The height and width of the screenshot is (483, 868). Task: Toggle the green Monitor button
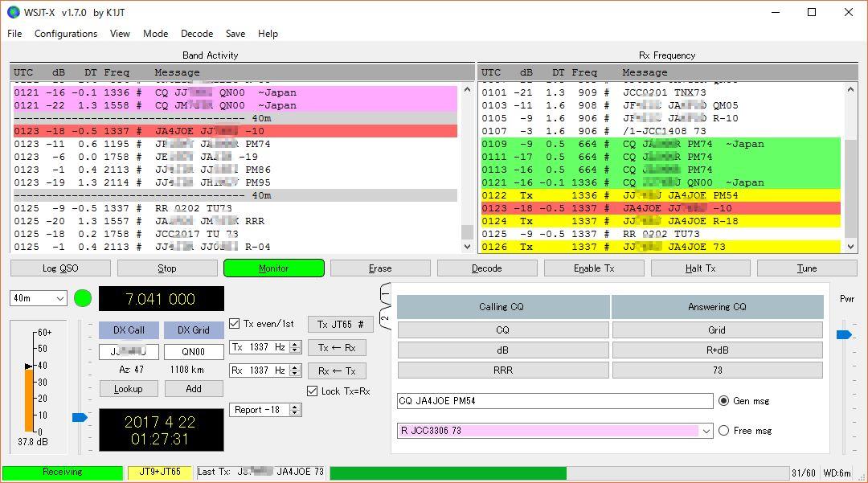[274, 268]
